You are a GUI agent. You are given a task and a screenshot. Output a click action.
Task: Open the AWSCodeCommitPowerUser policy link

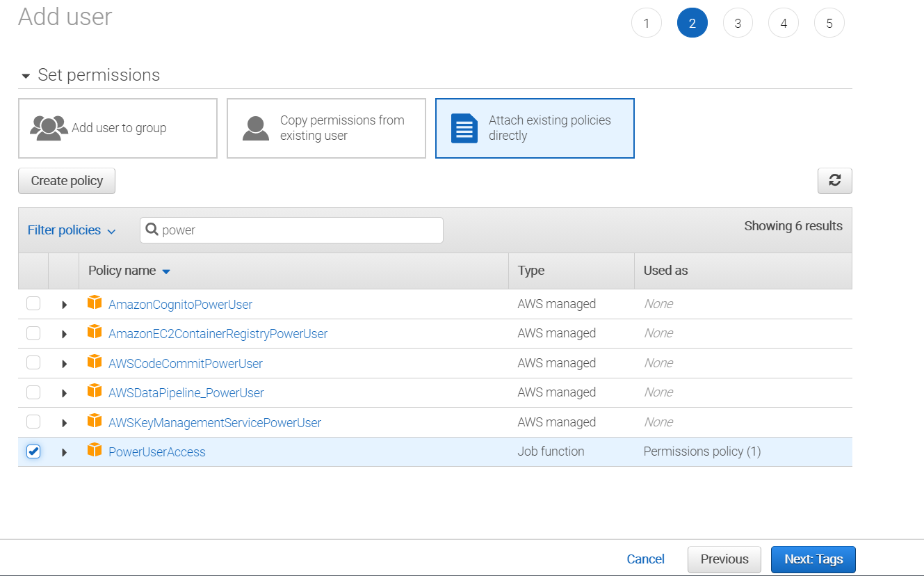pos(186,364)
